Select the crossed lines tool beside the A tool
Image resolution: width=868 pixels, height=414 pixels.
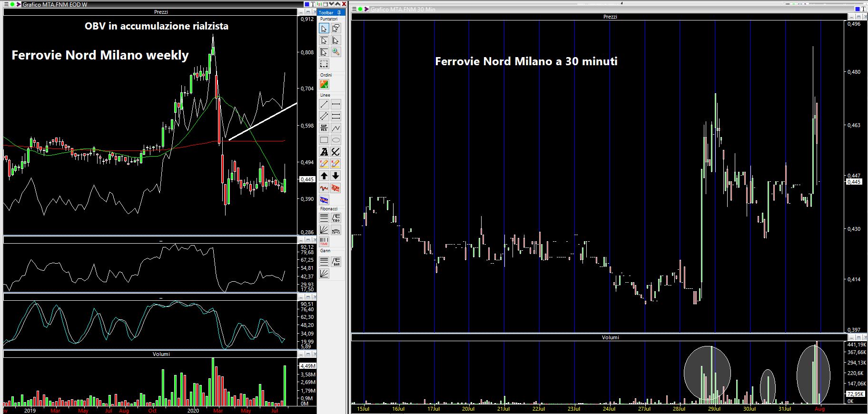[335, 152]
